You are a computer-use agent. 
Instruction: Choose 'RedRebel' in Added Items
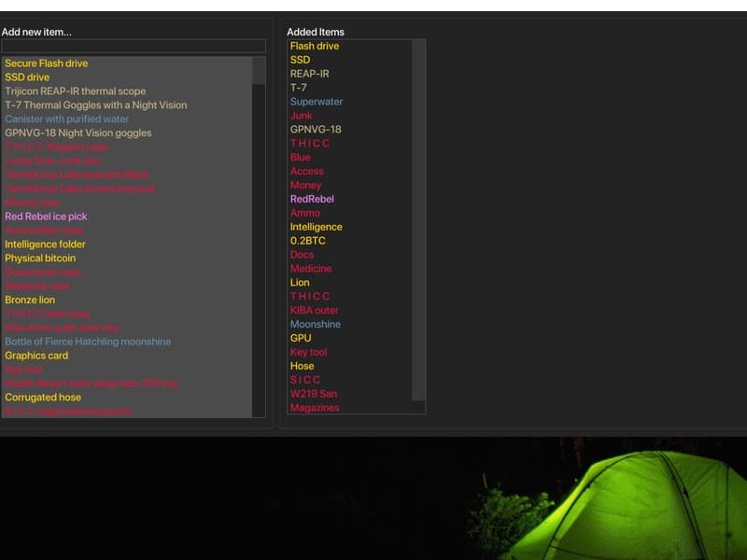pyautogui.click(x=312, y=199)
